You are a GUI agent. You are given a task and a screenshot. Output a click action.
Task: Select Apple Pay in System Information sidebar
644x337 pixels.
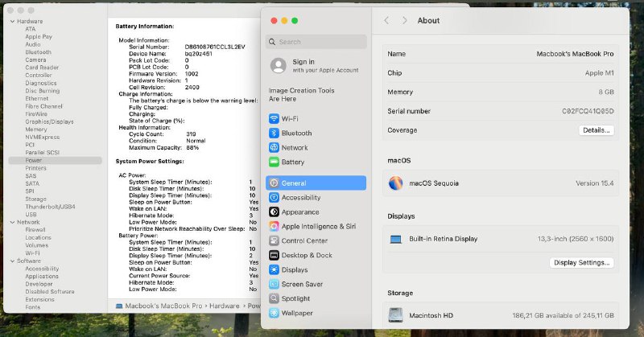(39, 36)
